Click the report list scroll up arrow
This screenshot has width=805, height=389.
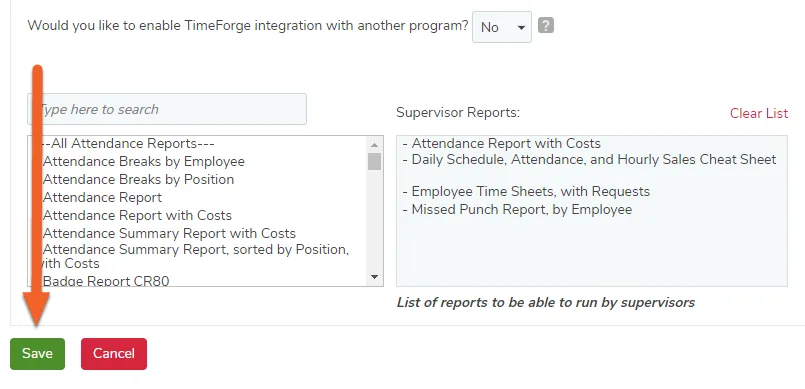pos(374,145)
